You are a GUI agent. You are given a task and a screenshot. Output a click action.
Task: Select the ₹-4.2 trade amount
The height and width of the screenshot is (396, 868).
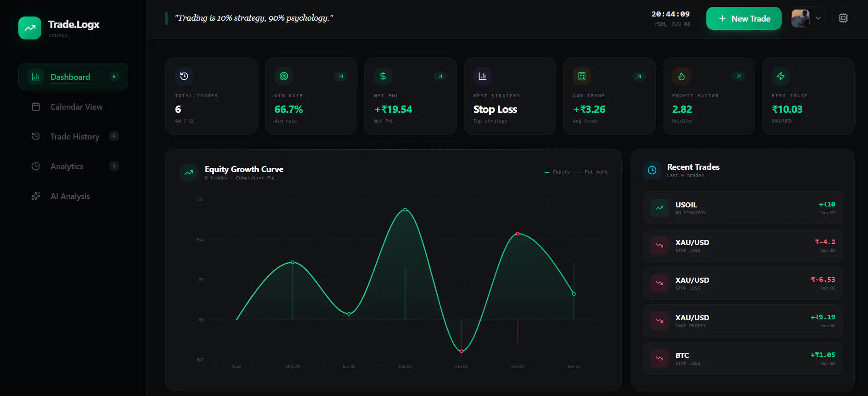click(825, 242)
